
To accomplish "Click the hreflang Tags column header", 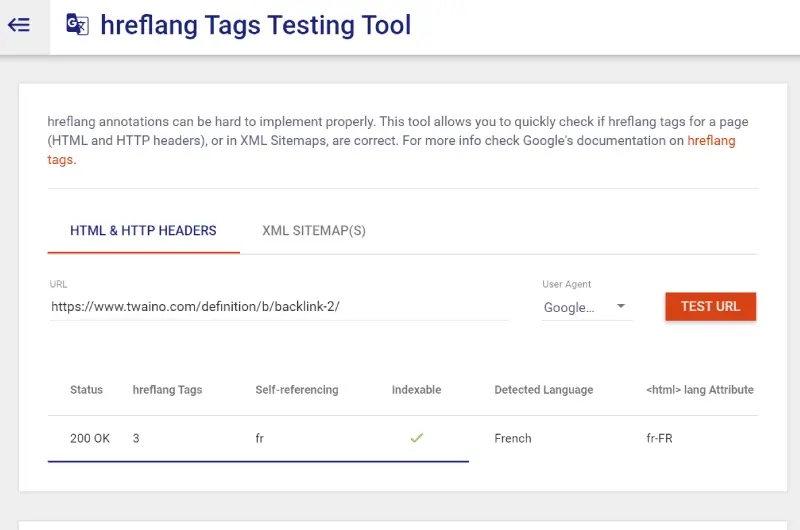I will pos(167,390).
